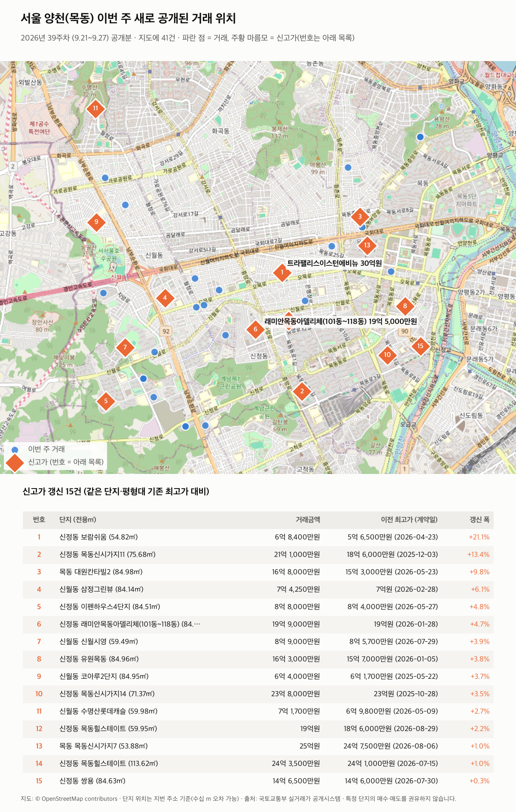Click the 래미안목동아델리체 19억 5,000만원 map label
This screenshot has width=516, height=812.
pyautogui.click(x=341, y=321)
